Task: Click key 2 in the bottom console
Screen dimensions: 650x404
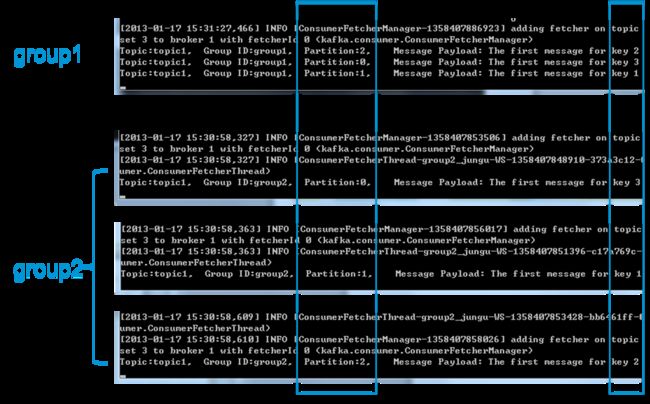Action: [625, 362]
